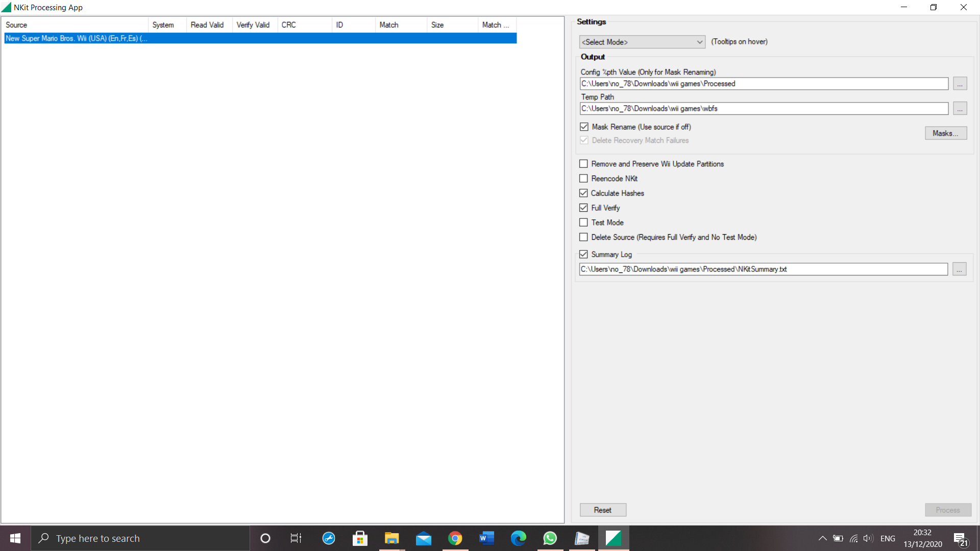Screen dimensions: 980x551
Task: Open File Explorer from taskbar
Action: [x=391, y=538]
